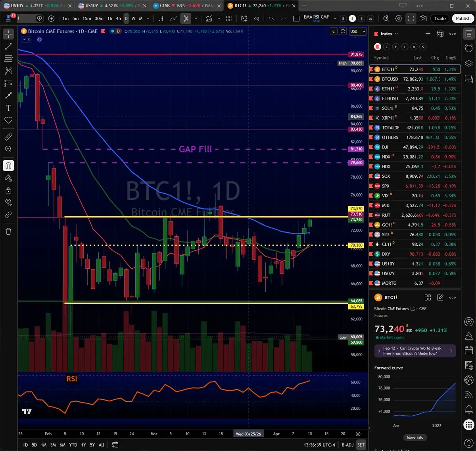Open the layout grid selector

pos(229,18)
